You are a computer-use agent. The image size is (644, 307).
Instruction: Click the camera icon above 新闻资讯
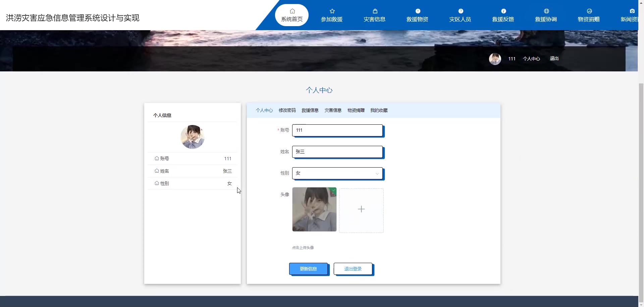pos(632,11)
